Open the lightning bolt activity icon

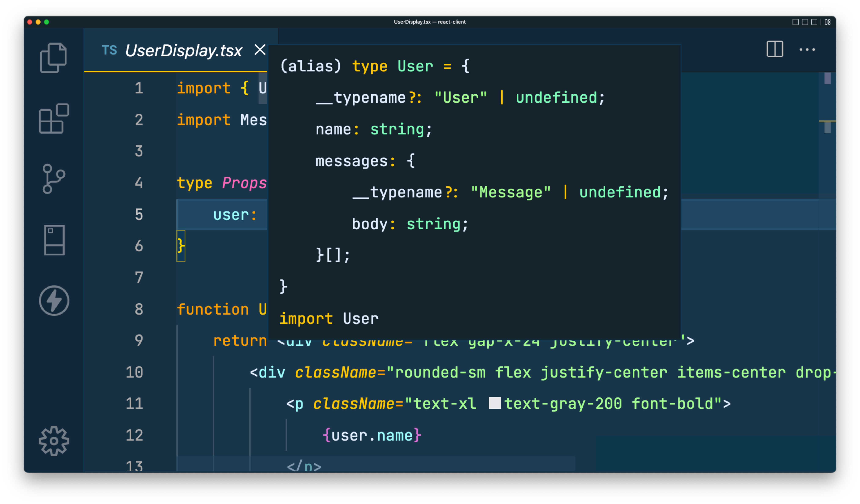54,300
